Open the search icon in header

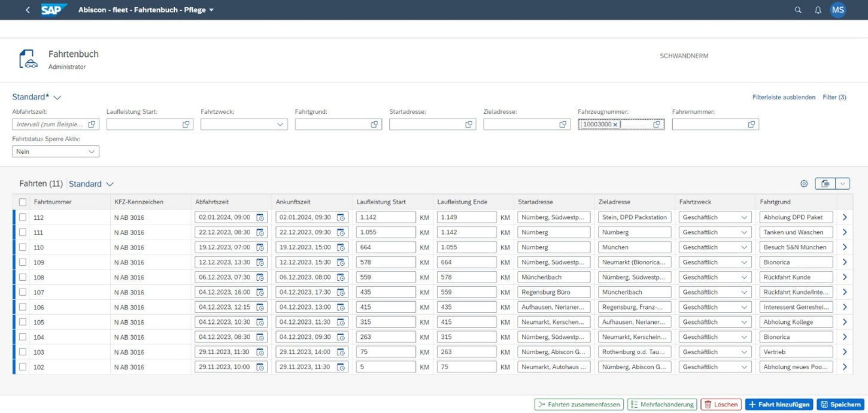coord(798,10)
